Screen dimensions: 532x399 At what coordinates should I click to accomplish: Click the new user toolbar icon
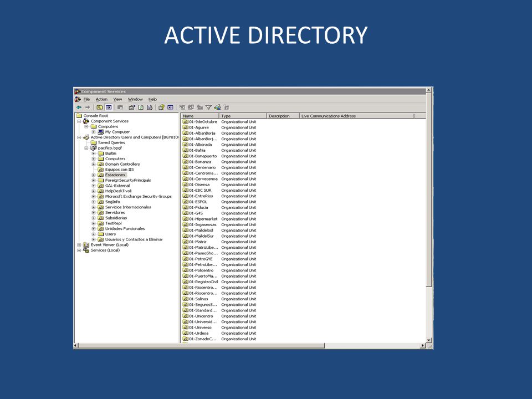[182, 107]
